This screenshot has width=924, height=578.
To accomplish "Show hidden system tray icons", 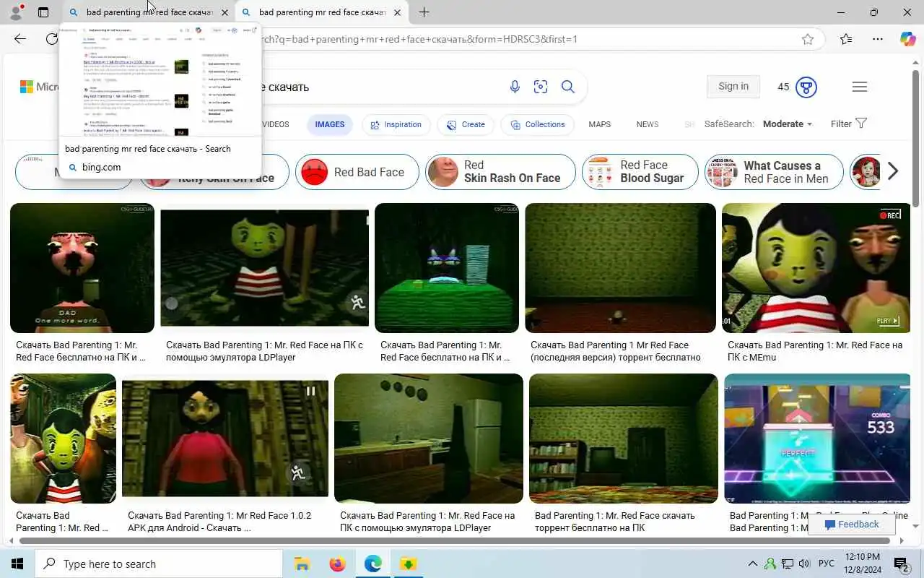I will (x=752, y=564).
